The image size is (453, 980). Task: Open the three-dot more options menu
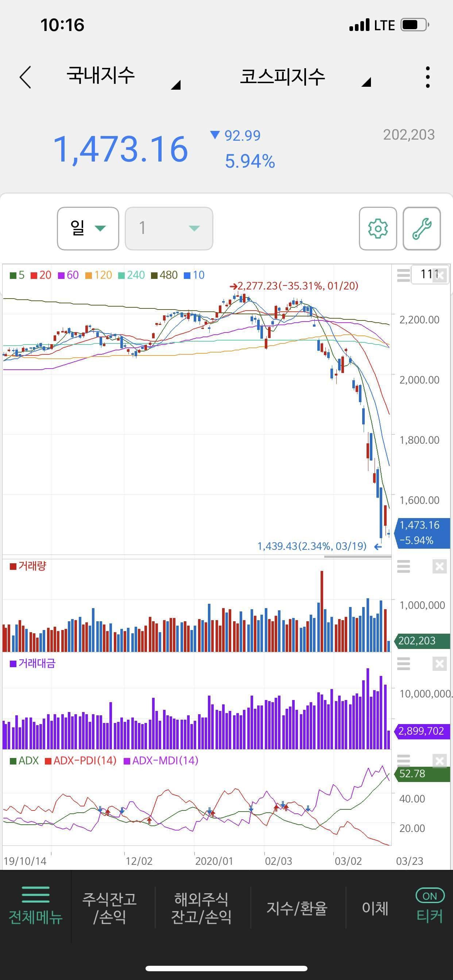pyautogui.click(x=428, y=77)
